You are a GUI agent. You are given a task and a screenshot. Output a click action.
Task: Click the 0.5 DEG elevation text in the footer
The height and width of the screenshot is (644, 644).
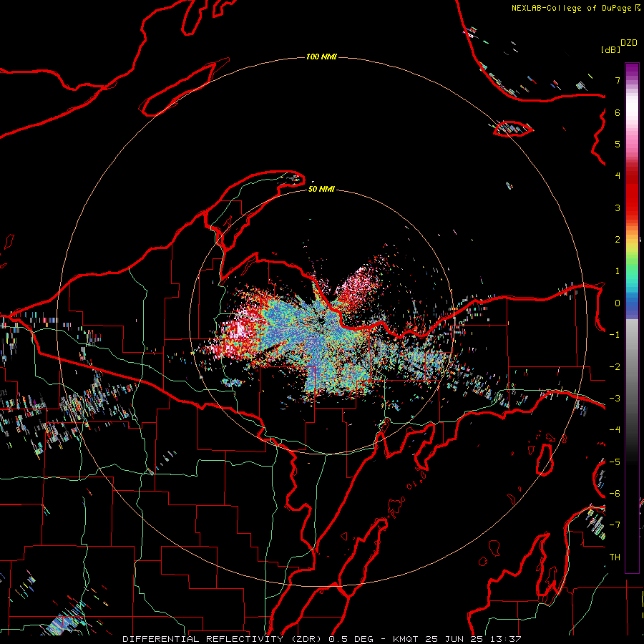(x=351, y=639)
